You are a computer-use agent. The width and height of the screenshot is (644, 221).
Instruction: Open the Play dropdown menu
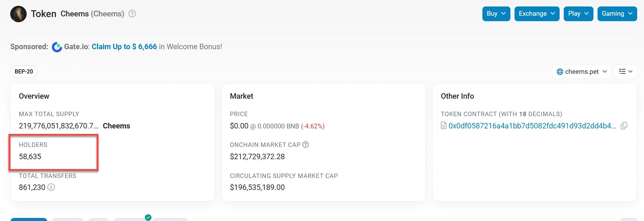(x=578, y=14)
